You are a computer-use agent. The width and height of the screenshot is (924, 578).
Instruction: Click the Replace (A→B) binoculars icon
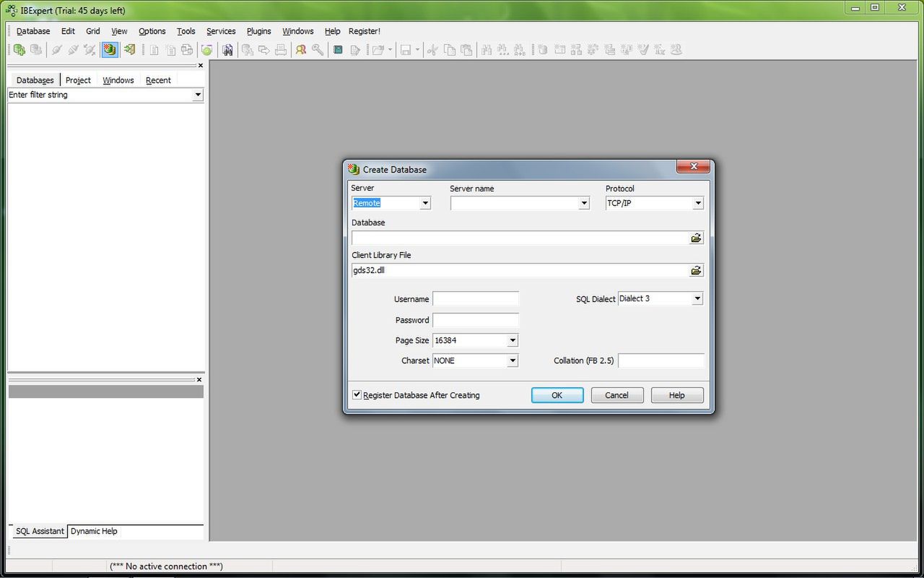click(x=520, y=50)
